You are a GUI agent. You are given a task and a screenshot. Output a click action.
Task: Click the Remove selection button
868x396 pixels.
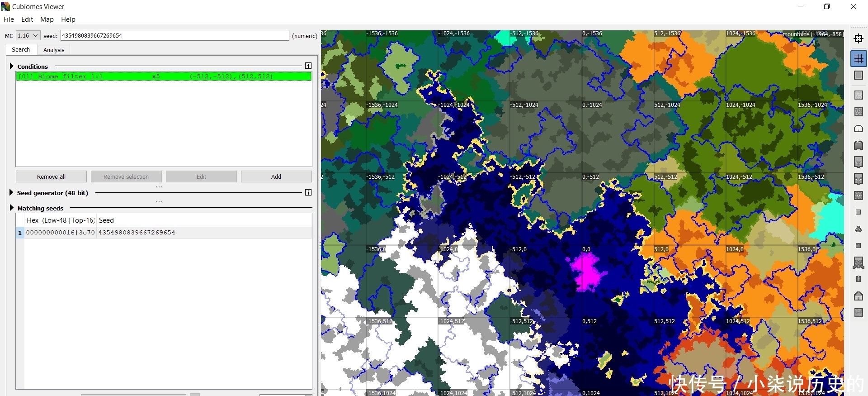126,177
